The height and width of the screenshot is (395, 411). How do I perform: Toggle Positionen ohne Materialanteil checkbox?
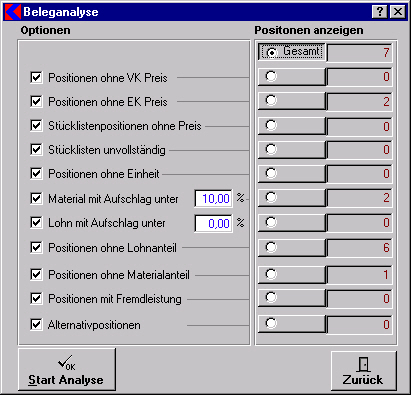point(36,275)
